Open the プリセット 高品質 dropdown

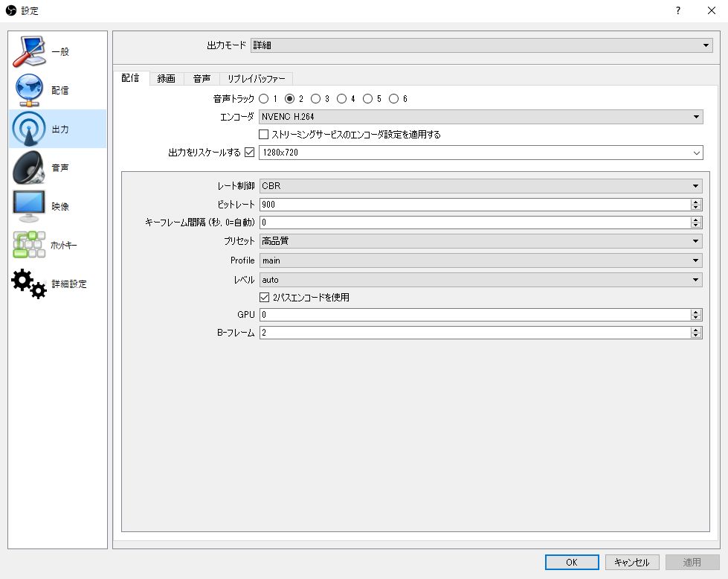pyautogui.click(x=480, y=240)
